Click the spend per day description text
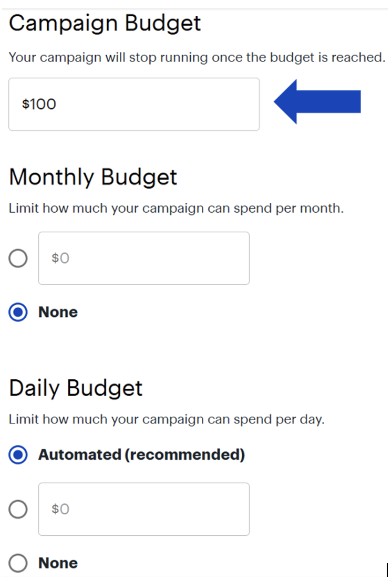 (167, 420)
